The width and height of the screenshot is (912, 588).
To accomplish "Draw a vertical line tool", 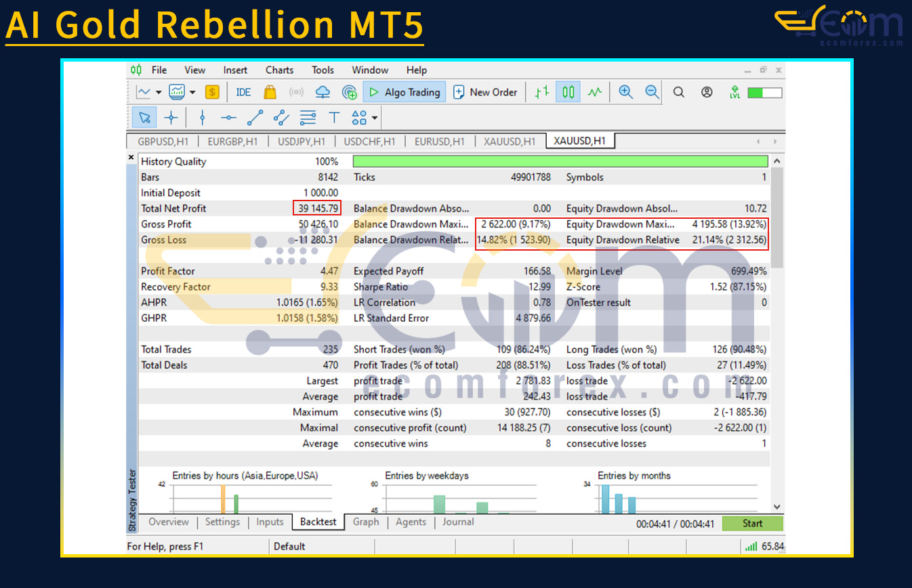I will [x=202, y=118].
